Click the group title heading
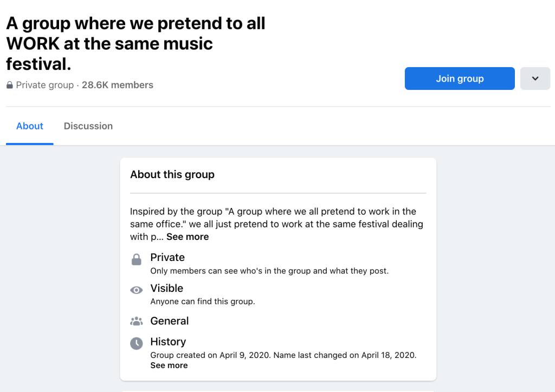555x392 pixels. (135, 44)
